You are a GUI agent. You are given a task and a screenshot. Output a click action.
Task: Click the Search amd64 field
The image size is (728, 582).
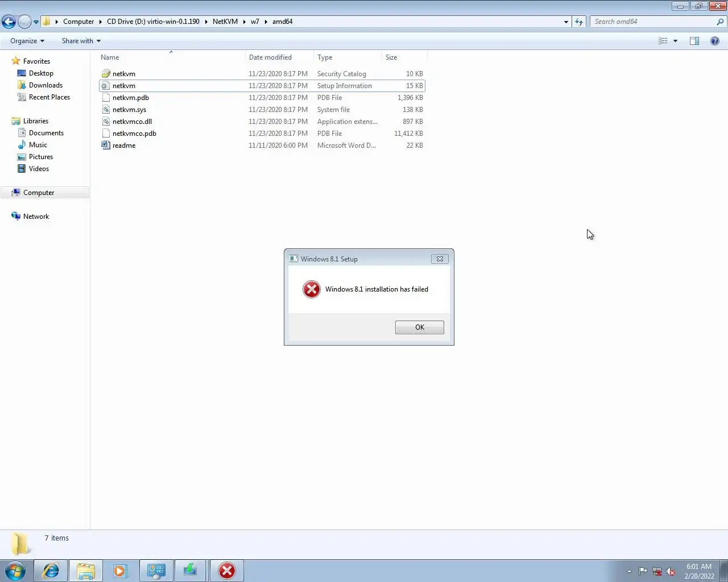(653, 22)
